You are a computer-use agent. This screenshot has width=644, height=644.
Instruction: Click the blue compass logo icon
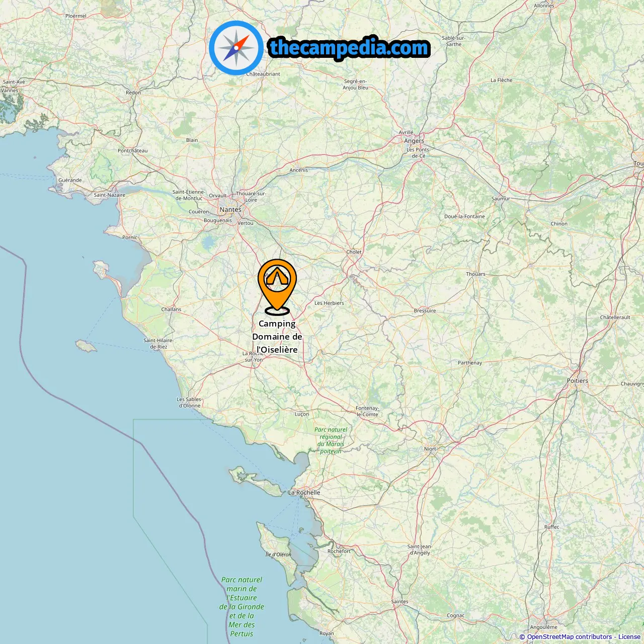tap(236, 48)
